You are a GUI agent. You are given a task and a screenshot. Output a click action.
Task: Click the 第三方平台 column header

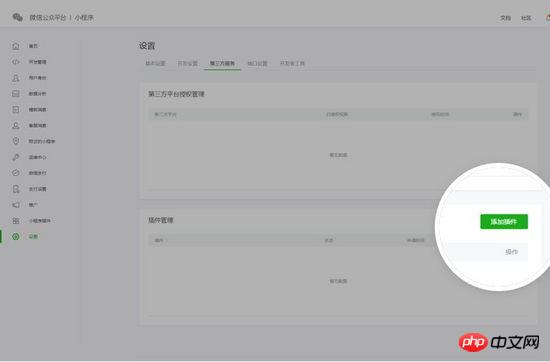[165, 114]
